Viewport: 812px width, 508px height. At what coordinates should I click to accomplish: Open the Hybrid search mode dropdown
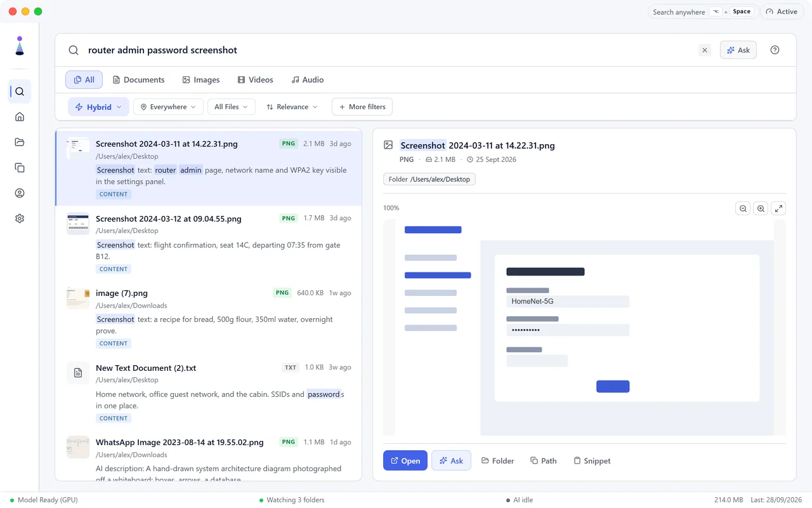point(98,107)
